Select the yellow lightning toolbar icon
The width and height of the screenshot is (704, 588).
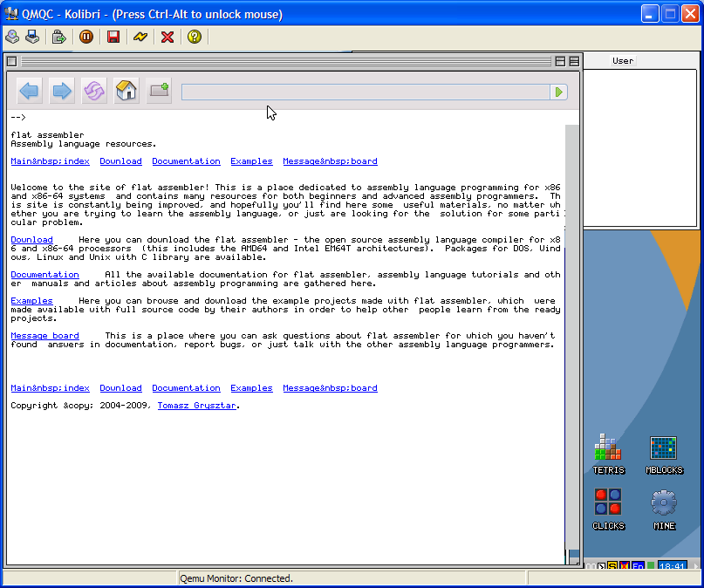pyautogui.click(x=140, y=37)
